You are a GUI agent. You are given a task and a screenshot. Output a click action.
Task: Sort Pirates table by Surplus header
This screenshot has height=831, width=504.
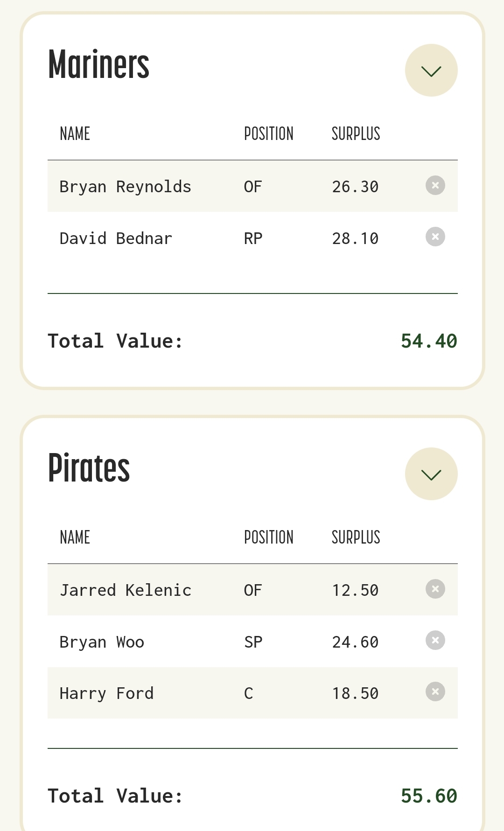[x=356, y=538]
